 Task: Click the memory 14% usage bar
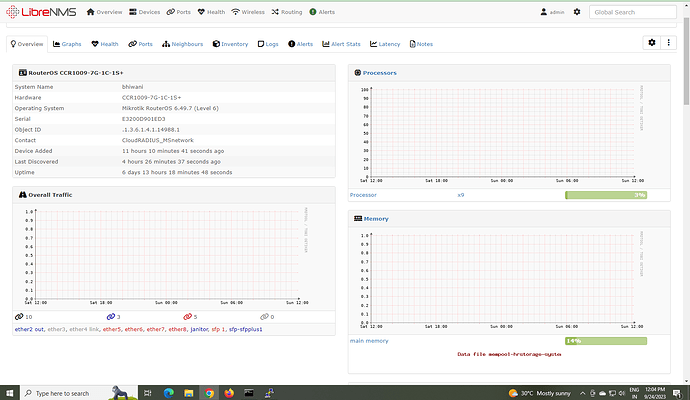[x=606, y=341]
